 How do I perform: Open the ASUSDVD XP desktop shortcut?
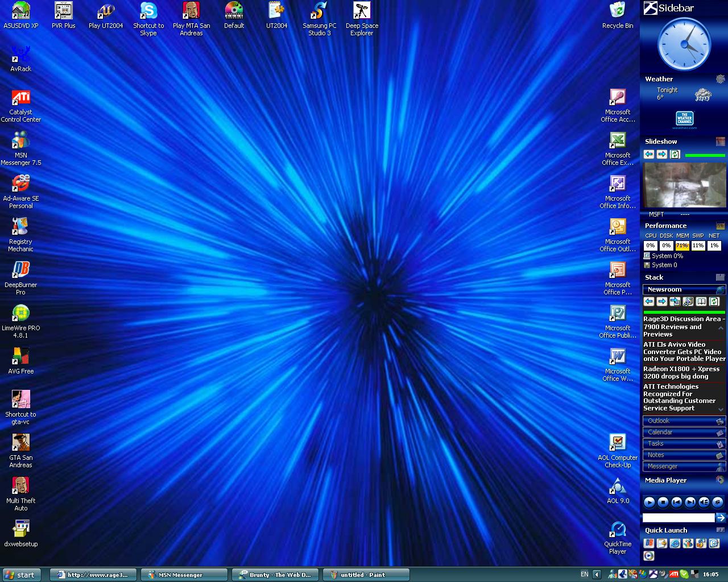coord(21,15)
